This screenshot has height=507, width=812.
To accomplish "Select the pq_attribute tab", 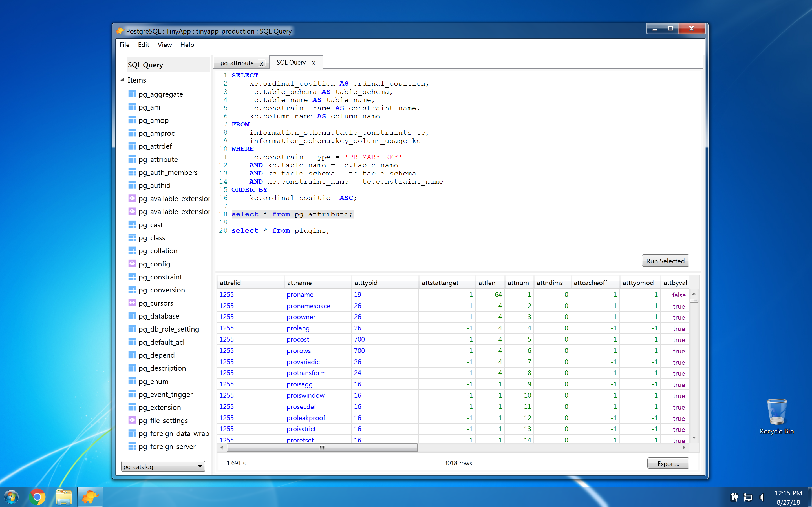I will (x=237, y=63).
